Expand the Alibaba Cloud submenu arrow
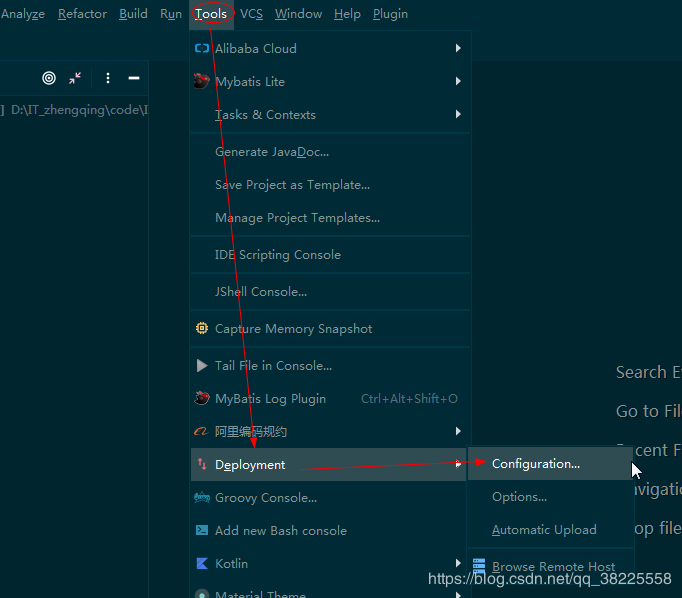 tap(458, 48)
